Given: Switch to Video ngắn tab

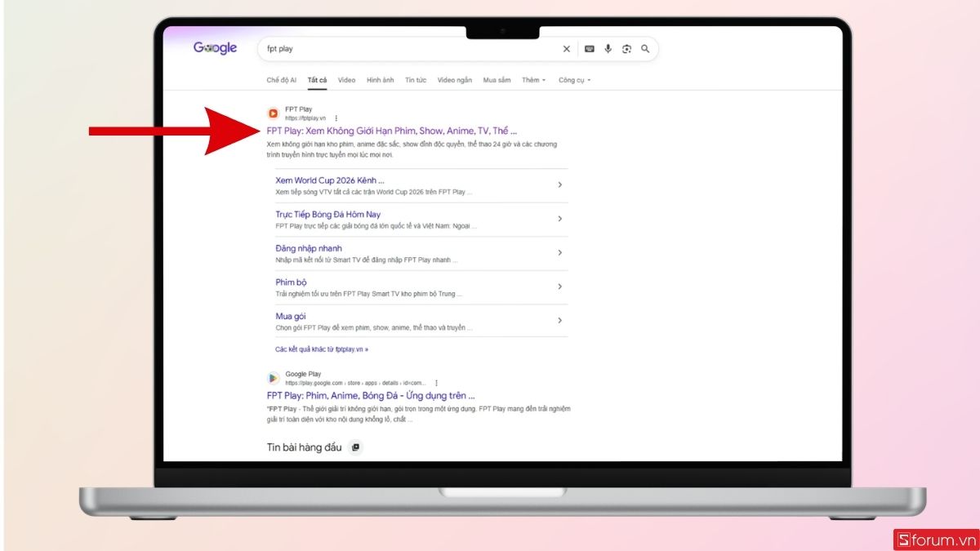Looking at the screenshot, I should point(455,80).
